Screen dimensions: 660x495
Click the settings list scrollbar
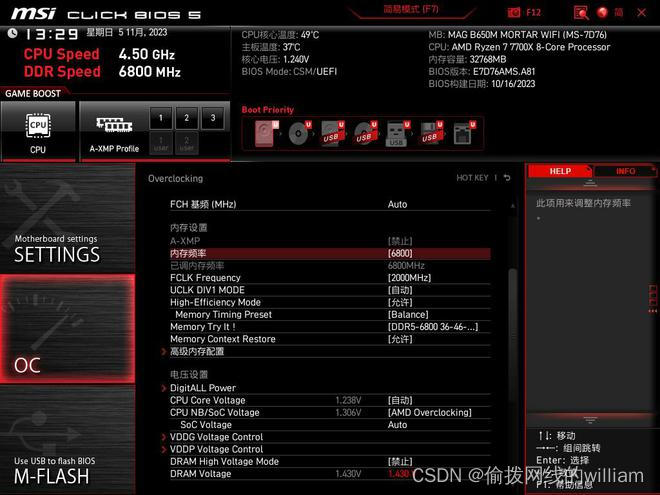pyautogui.click(x=512, y=337)
